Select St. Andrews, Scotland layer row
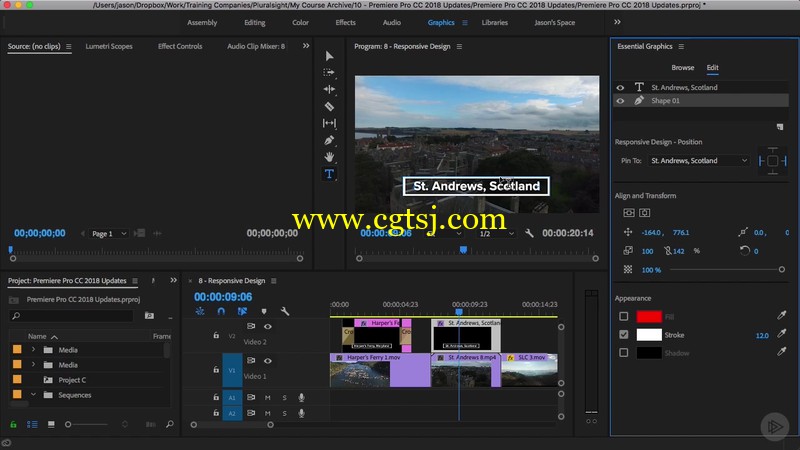Viewport: 800px width, 450px height. [x=701, y=87]
